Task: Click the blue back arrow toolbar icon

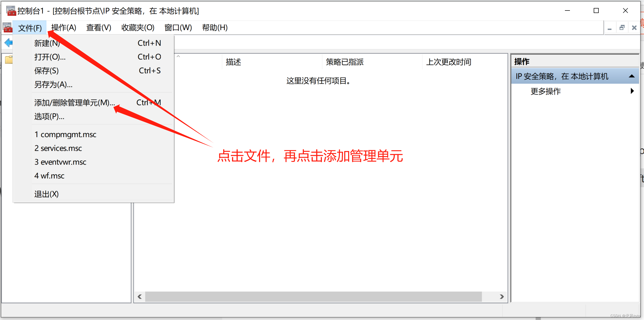Action: 9,43
